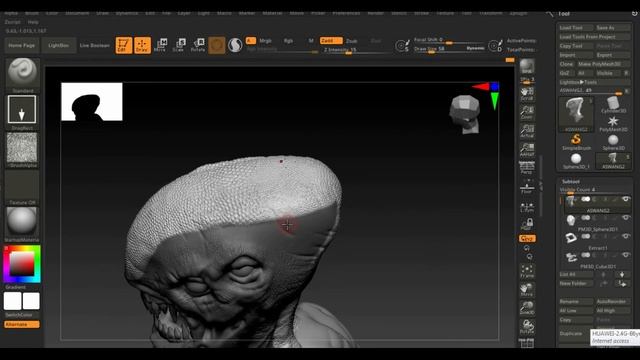Adjust the Draw Size slider
The image size is (640, 360).
449,49
